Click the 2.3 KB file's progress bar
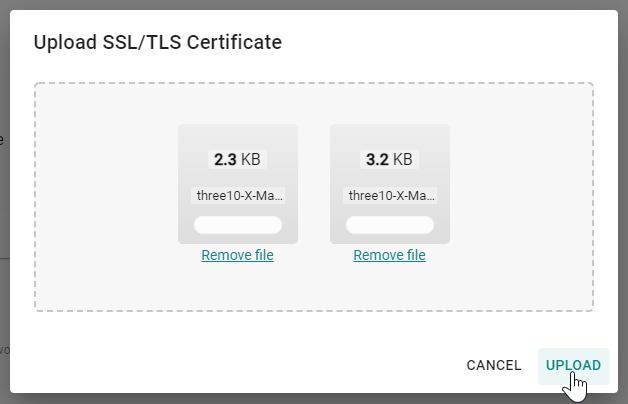The width and height of the screenshot is (628, 404). pyautogui.click(x=237, y=225)
